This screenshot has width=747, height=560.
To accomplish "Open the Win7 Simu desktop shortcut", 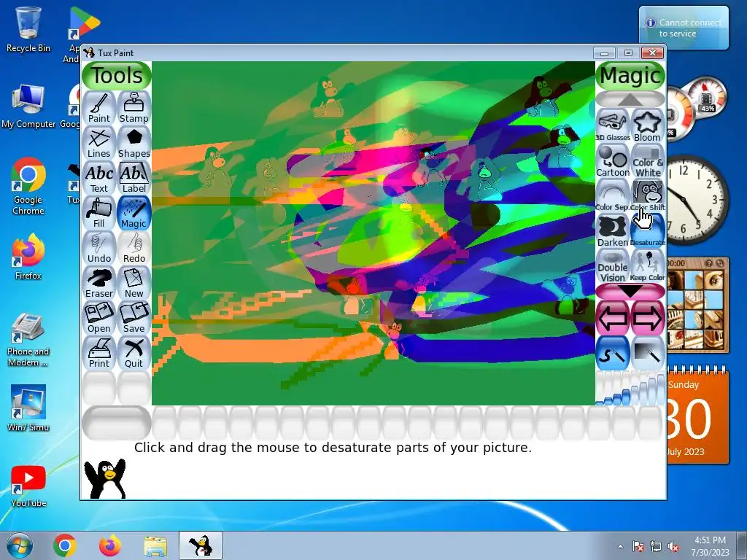I will 28,408.
